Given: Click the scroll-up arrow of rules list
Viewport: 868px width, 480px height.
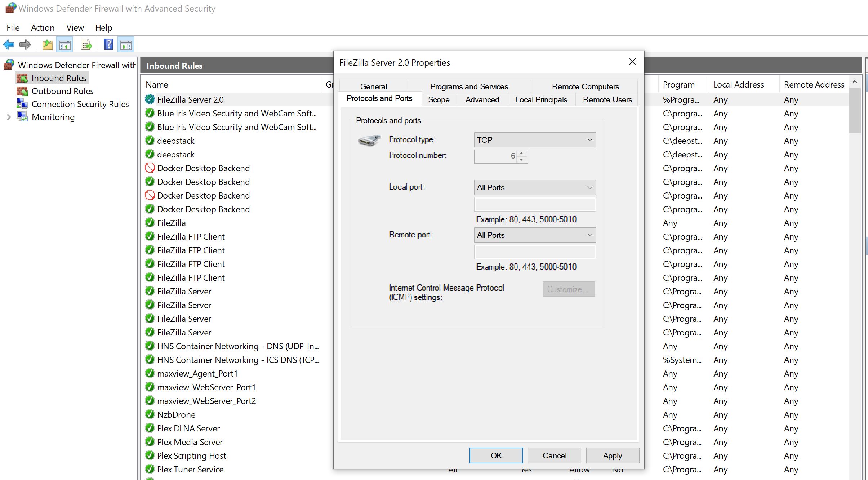Looking at the screenshot, I should pos(854,82).
